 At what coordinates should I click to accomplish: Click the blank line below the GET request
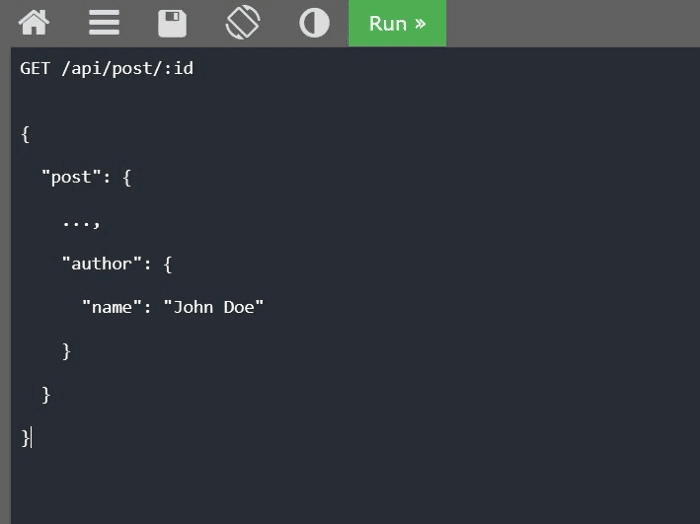[x=200, y=101]
